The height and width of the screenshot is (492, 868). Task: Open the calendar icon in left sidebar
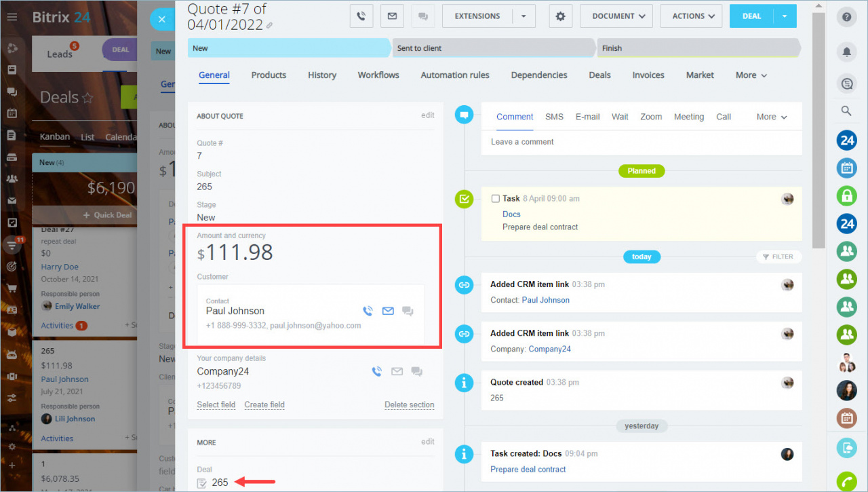coord(12,113)
